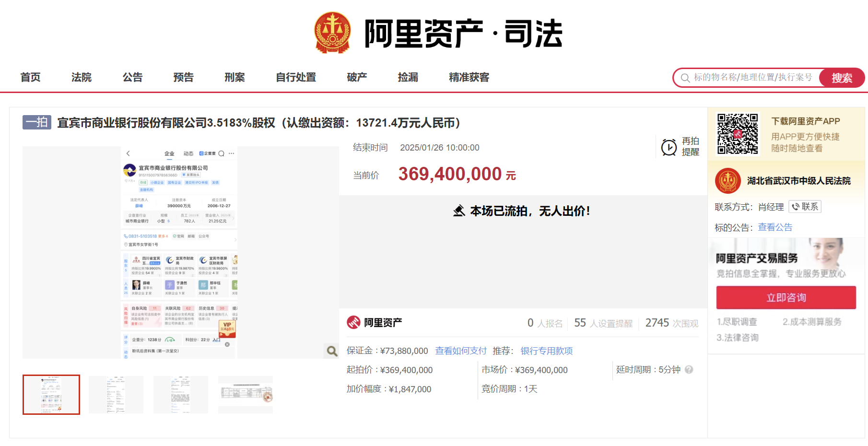This screenshot has height=446, width=868.
Task: Click the 搜索 button
Action: pos(842,78)
